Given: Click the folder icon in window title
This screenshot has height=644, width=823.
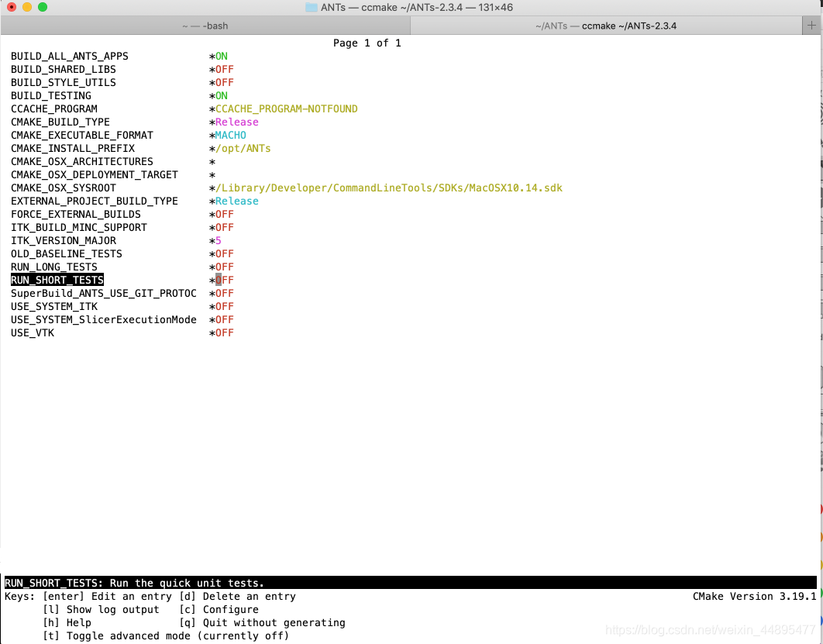Looking at the screenshot, I should click(x=312, y=7).
